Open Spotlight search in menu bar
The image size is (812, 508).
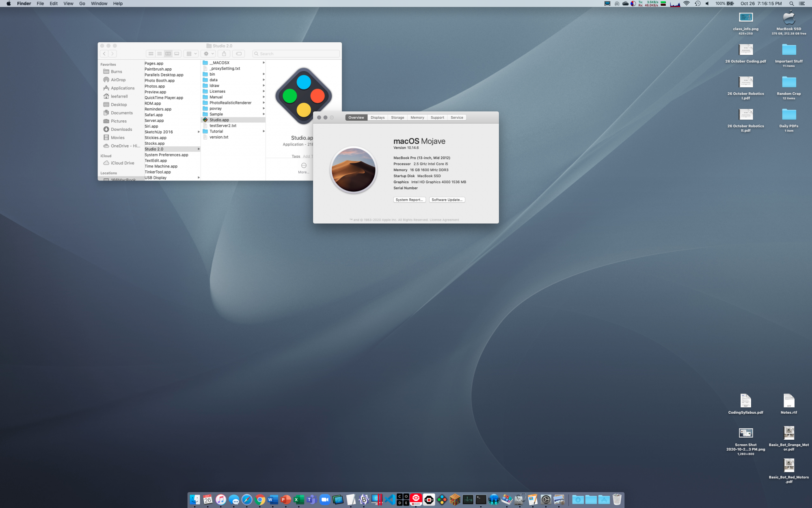click(791, 4)
